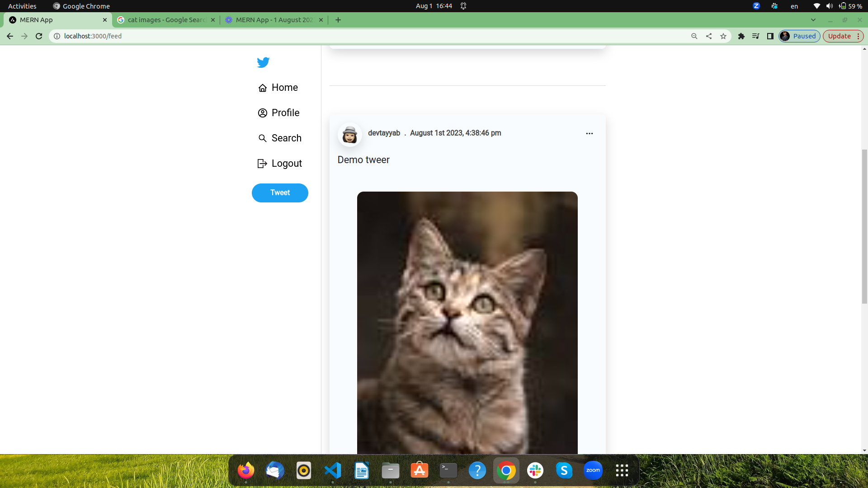Click devtayyab's avatar picture
This screenshot has width=868, height=488.
pos(349,135)
